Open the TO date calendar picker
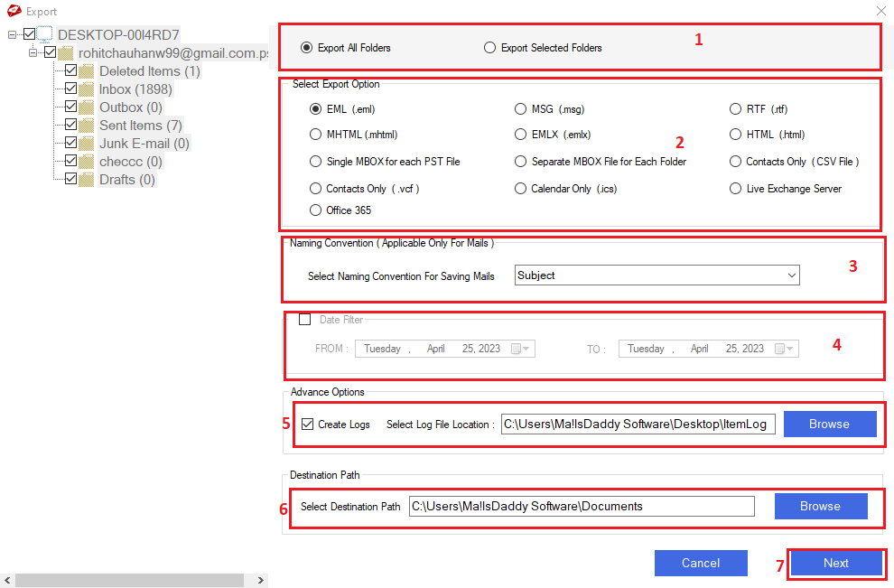894x588 pixels. click(x=784, y=349)
